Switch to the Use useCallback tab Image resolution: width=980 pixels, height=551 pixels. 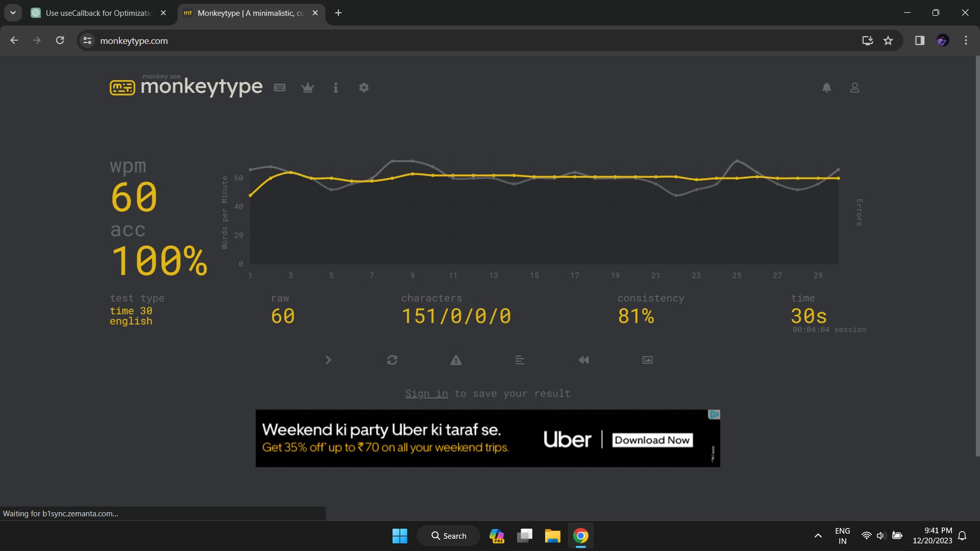[x=99, y=13]
